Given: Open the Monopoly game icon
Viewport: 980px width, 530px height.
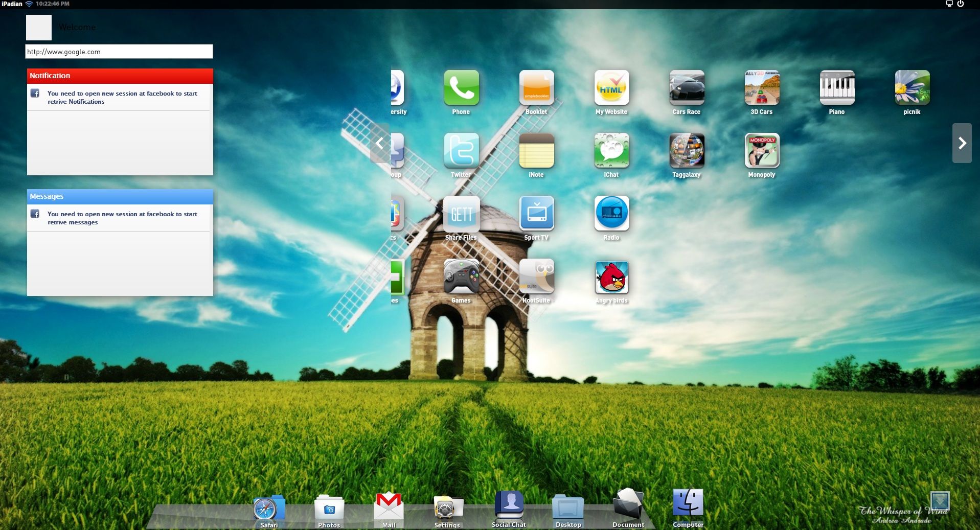Looking at the screenshot, I should [762, 151].
